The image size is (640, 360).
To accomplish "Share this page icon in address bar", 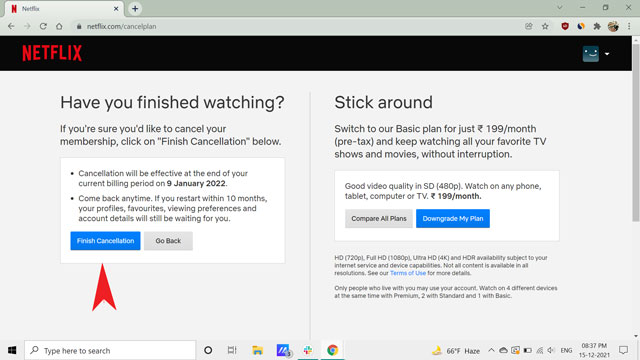I will (529, 26).
